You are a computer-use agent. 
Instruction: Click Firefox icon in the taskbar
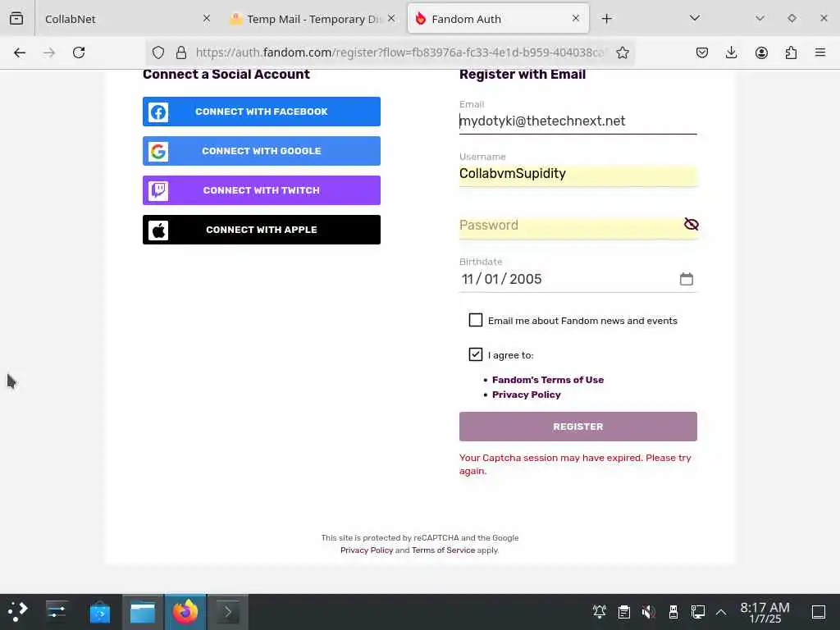click(x=185, y=612)
